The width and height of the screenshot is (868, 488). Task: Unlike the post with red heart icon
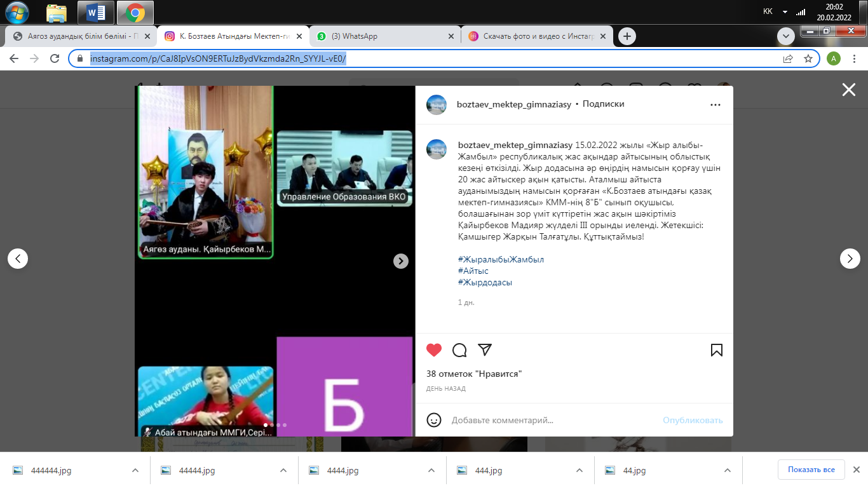pos(434,350)
